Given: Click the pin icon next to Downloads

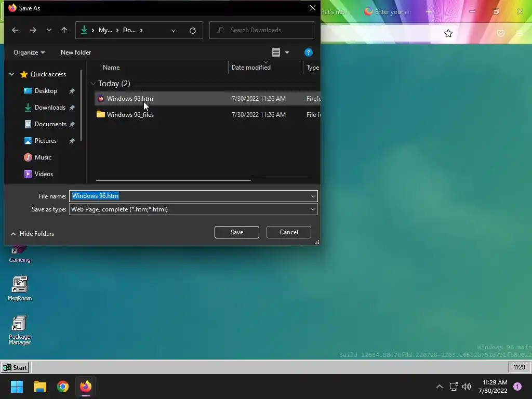Looking at the screenshot, I should tap(72, 108).
